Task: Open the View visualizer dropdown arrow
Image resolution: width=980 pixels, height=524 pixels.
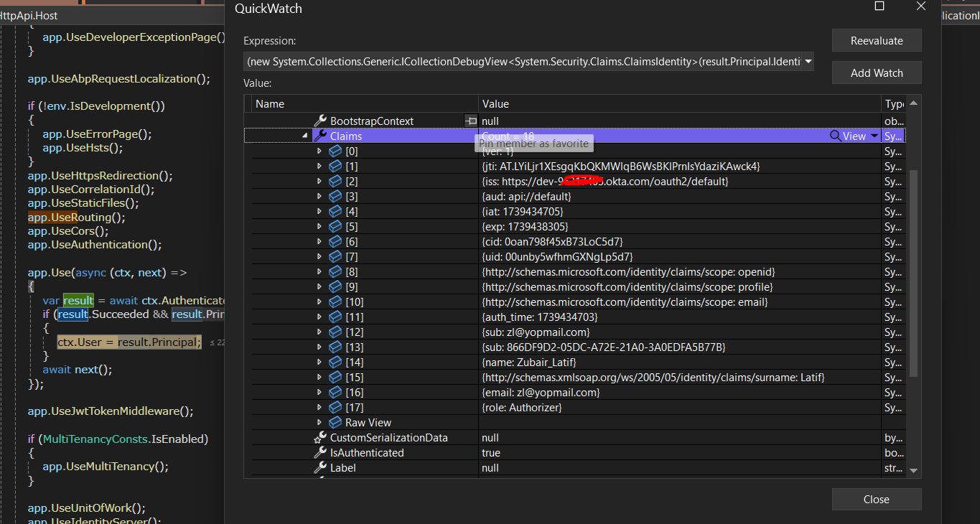Action: click(874, 136)
